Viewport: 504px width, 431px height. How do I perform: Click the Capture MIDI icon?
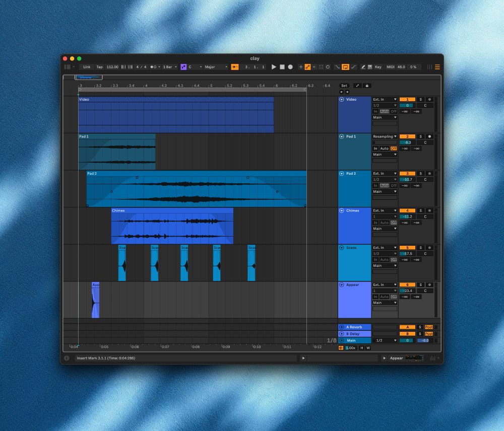(x=321, y=67)
